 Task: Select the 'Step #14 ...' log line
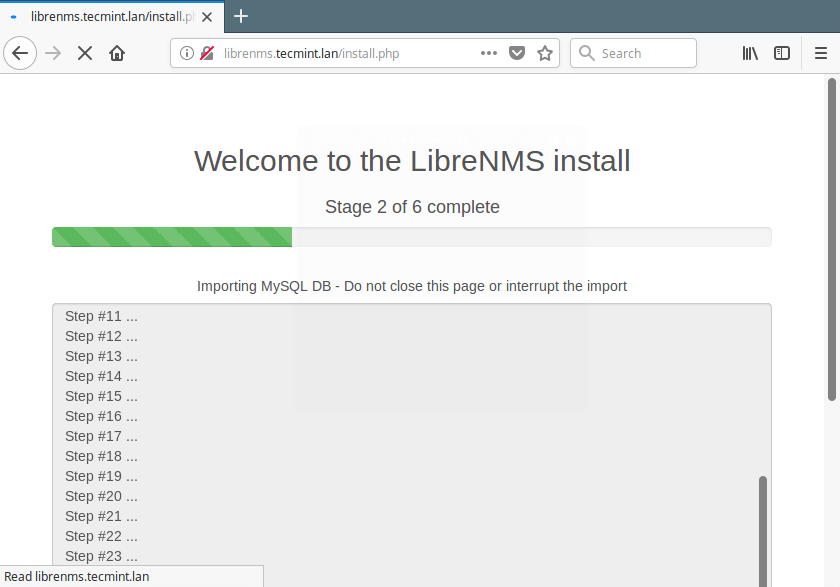pyautogui.click(x=101, y=376)
